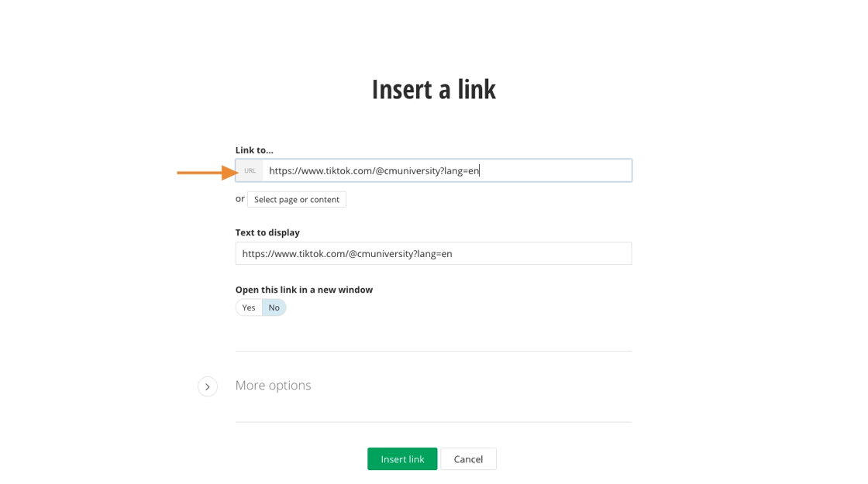
Task: Click the Text to display label
Action: coord(267,232)
